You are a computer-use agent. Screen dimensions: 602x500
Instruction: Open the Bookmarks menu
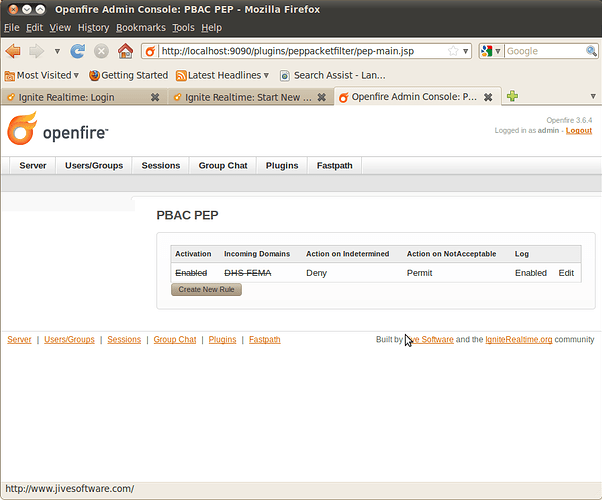point(141,28)
